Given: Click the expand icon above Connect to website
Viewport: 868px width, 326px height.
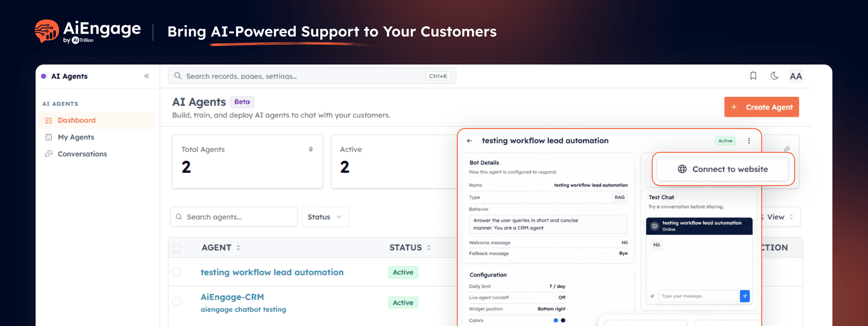Looking at the screenshot, I should tap(787, 149).
